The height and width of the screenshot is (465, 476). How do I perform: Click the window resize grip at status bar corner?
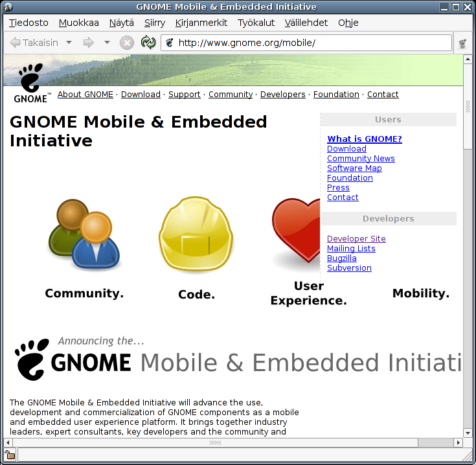(467, 455)
